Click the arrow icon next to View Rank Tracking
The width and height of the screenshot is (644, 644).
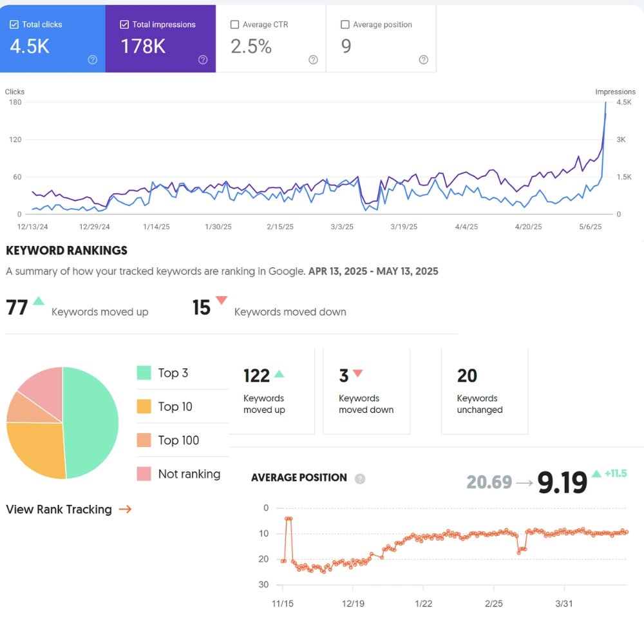(125, 509)
